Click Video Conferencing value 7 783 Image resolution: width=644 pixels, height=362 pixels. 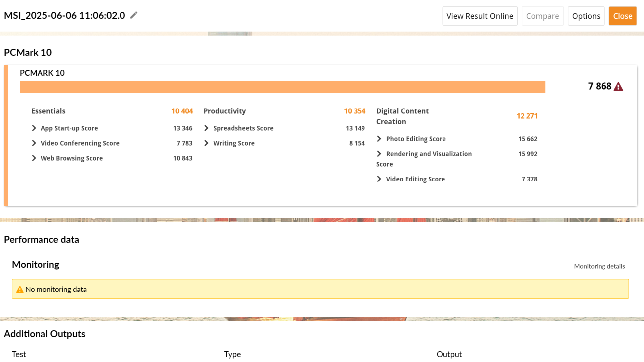point(184,143)
